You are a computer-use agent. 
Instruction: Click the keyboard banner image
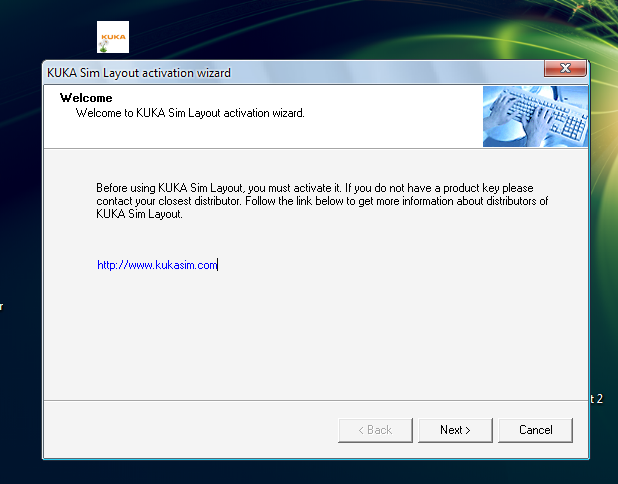535,116
